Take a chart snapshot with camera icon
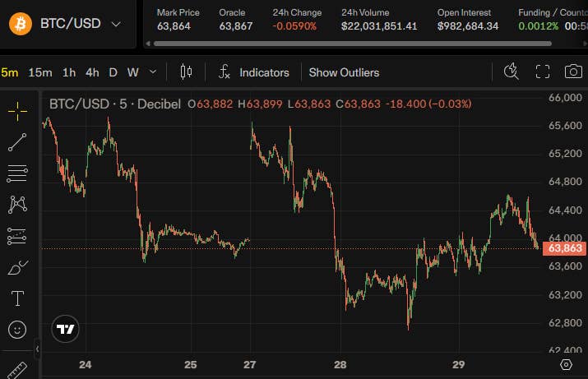 coord(573,72)
